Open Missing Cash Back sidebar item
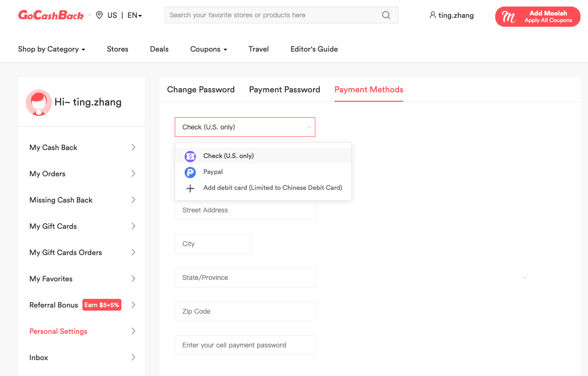Screen dimensions: 588x376 (82, 200)
